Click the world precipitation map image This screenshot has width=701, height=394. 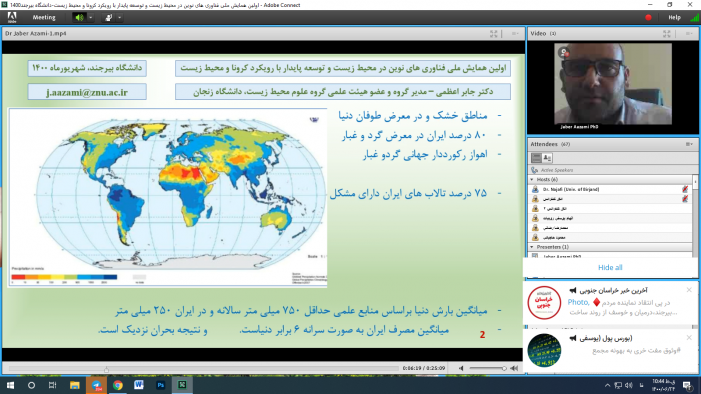(168, 197)
